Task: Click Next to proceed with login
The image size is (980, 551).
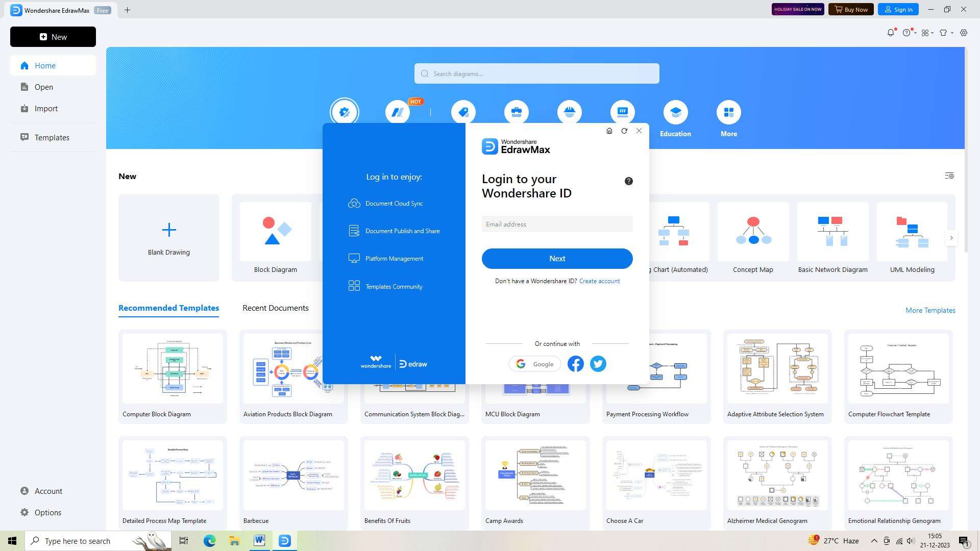Action: coord(557,258)
